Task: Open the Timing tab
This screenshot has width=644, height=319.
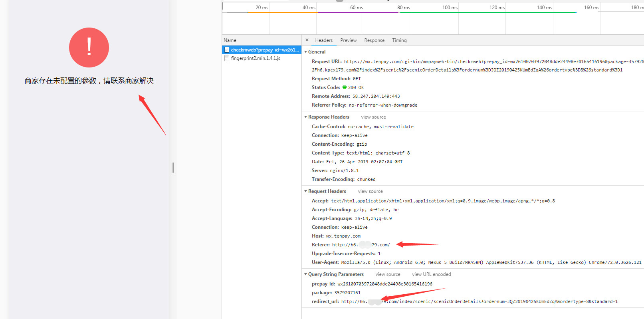Action: (x=399, y=40)
